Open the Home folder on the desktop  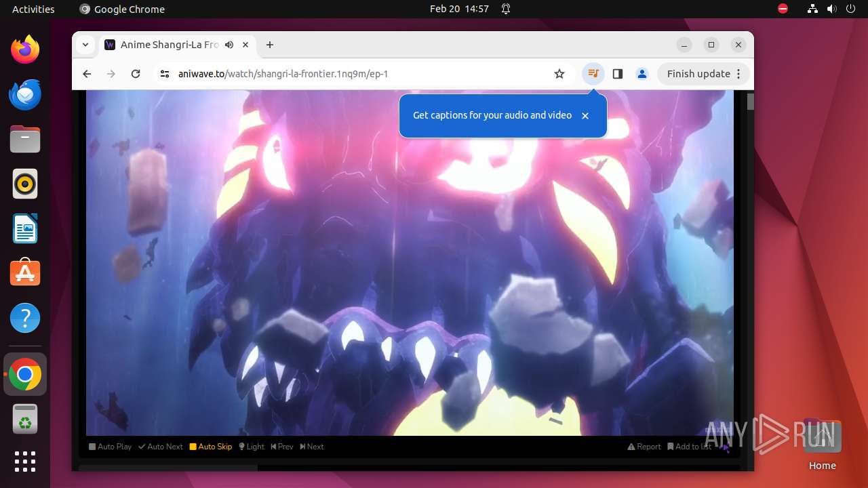(x=822, y=445)
